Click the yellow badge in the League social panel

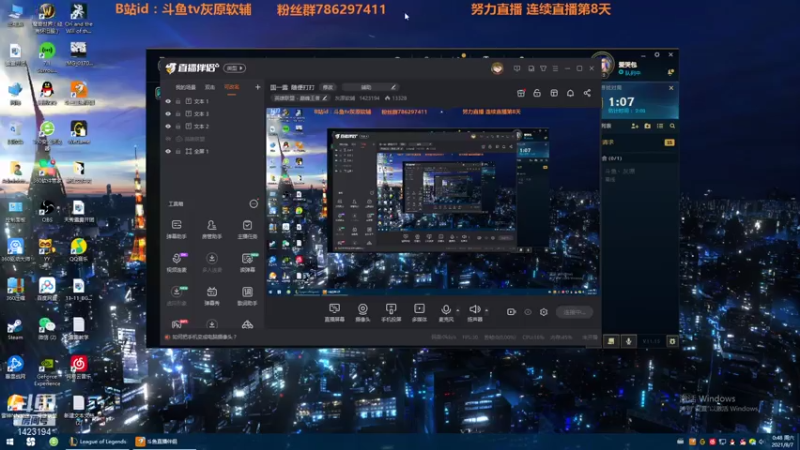(x=669, y=142)
